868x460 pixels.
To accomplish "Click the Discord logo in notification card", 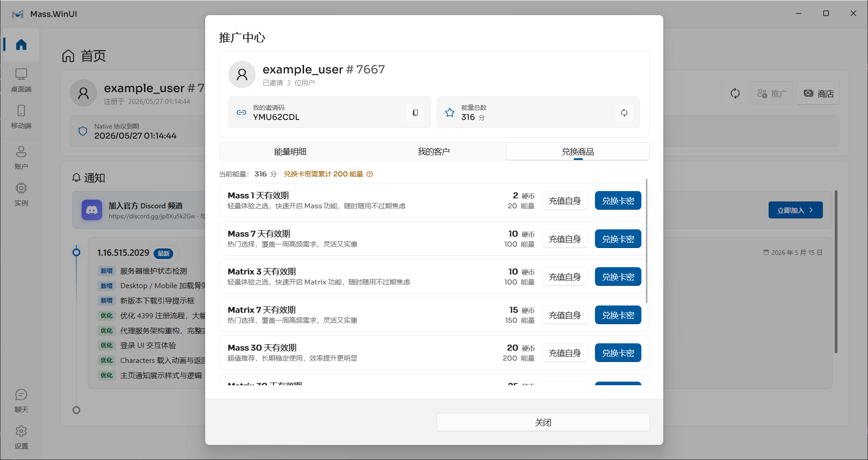I will coord(92,210).
